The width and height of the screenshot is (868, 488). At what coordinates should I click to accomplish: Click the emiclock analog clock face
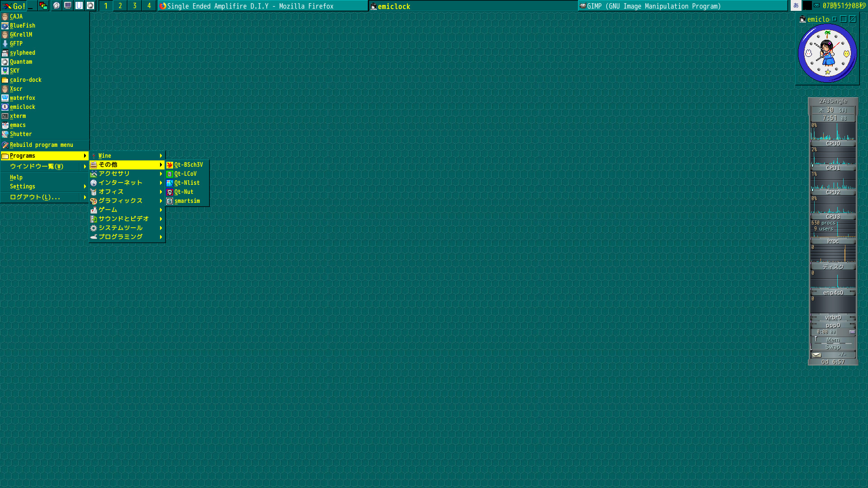[827, 53]
